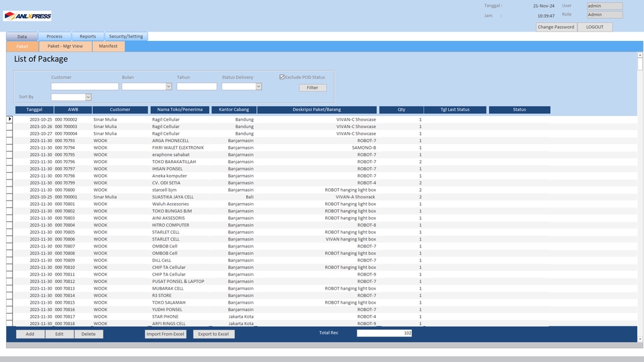Switch to Paket - Mgr View tab
Screen dimensions: 644x362
coord(65,46)
